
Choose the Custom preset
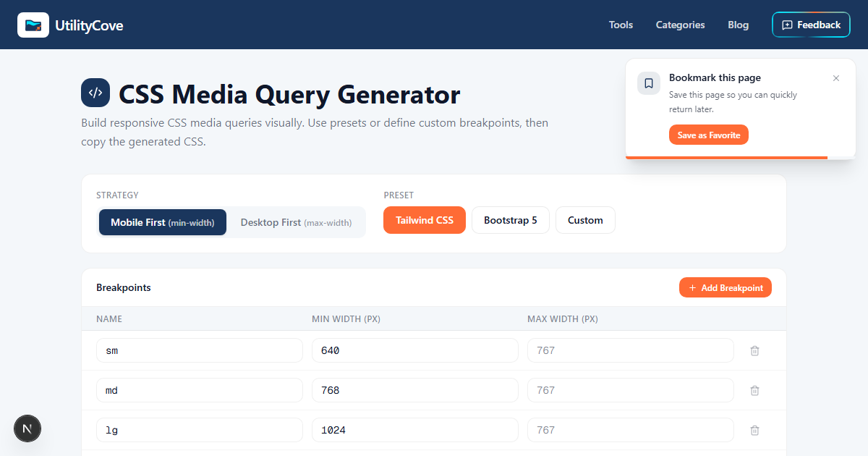585,220
